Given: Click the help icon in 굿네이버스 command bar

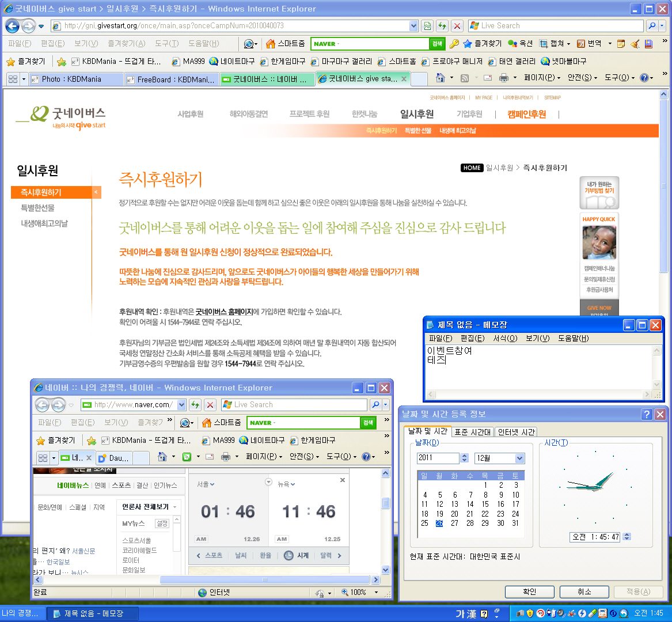Looking at the screenshot, I should [x=644, y=78].
